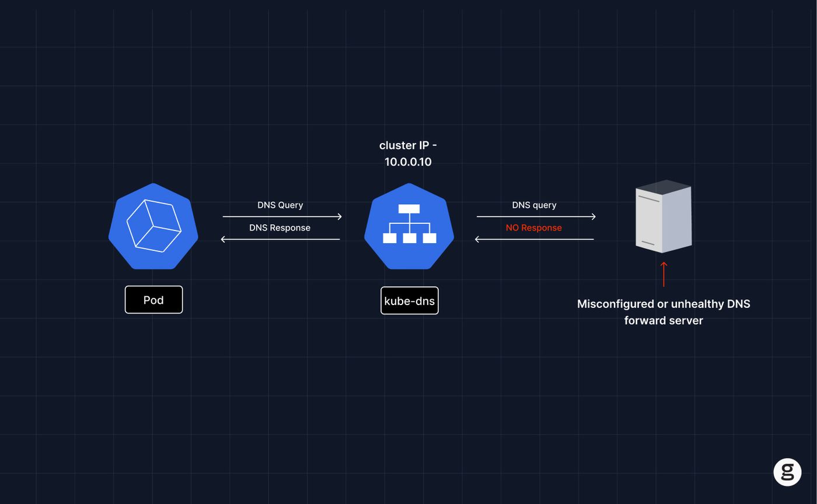The height and width of the screenshot is (504, 817).
Task: Select the kube-dns label box
Action: 409,301
